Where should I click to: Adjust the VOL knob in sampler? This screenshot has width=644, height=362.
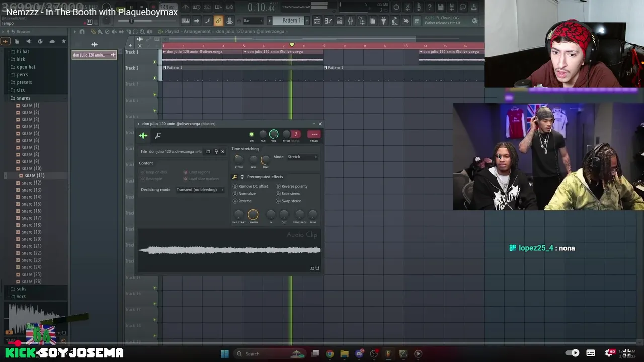[274, 134]
